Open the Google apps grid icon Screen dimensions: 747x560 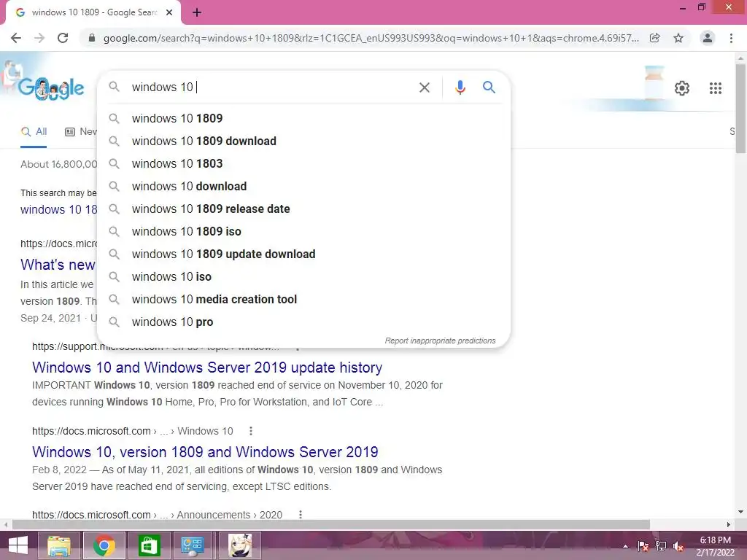716,88
